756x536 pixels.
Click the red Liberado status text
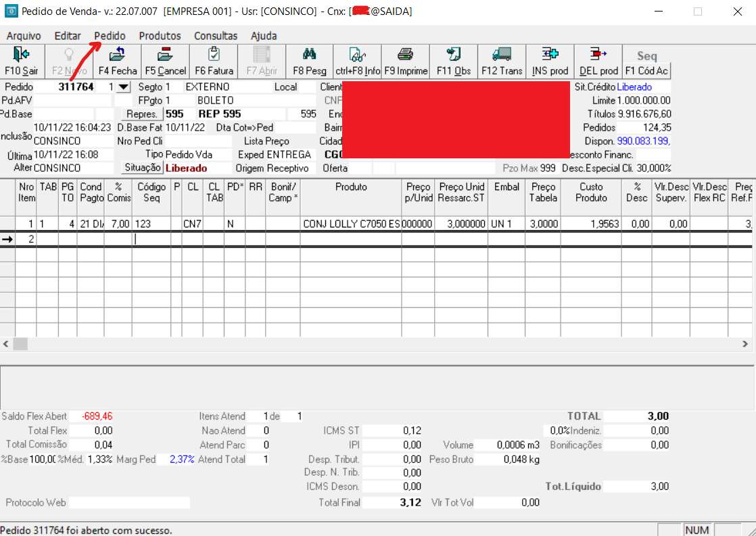[x=187, y=168]
